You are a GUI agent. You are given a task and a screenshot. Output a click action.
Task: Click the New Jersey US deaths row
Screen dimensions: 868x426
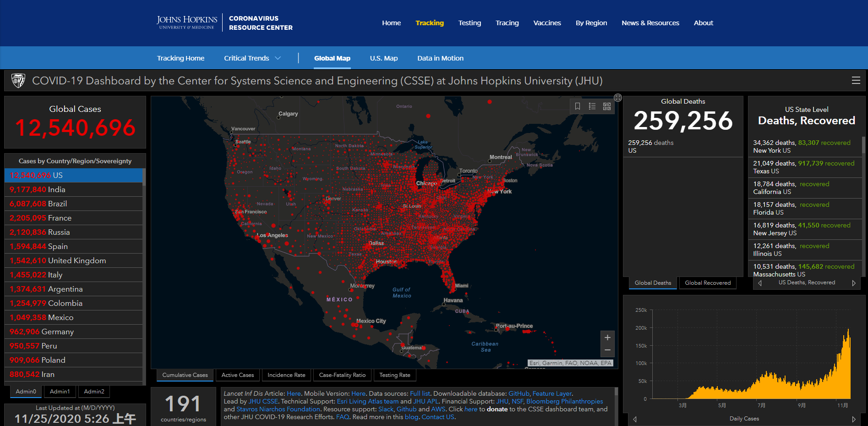pyautogui.click(x=805, y=229)
